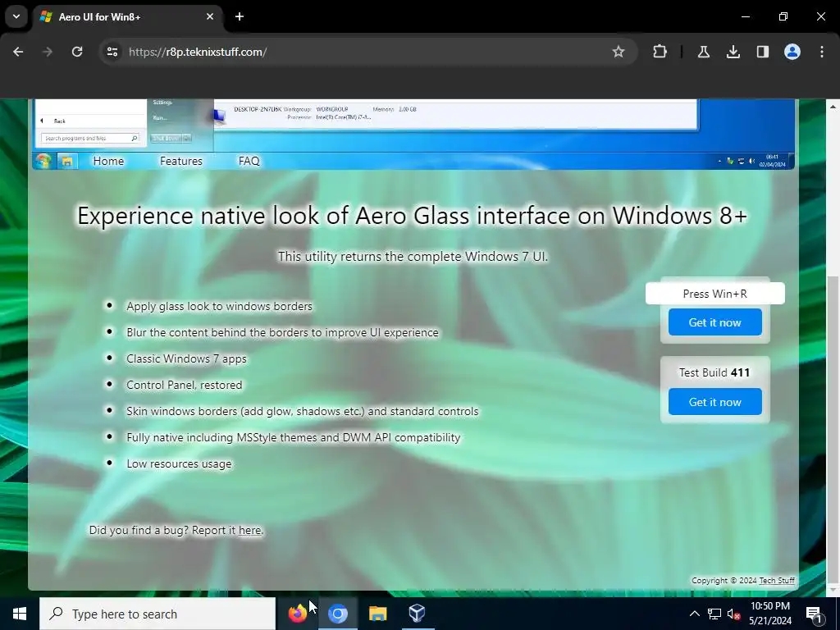Viewport: 840px width, 630px height.
Task: Click 'Apply glass look to windows borders'
Action: coord(219,307)
